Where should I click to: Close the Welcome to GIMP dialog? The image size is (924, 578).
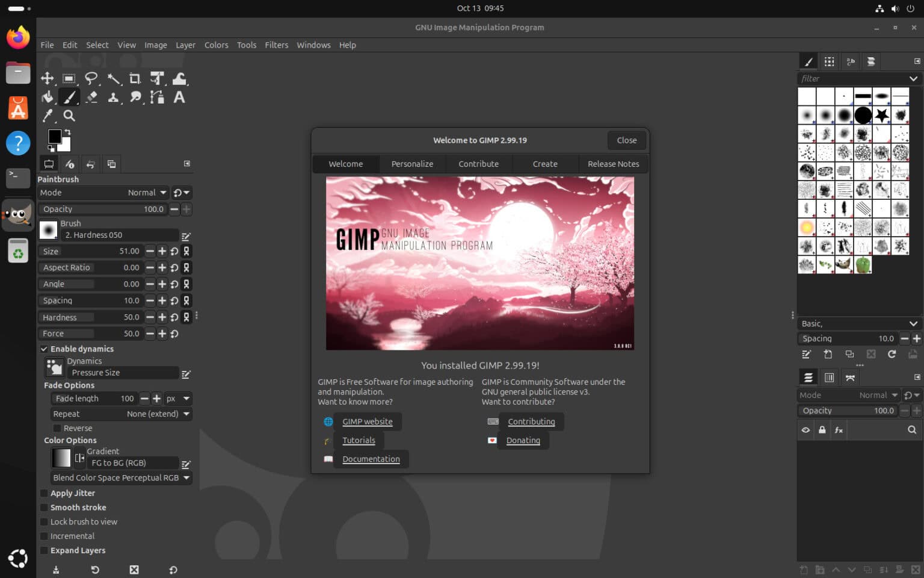pos(626,140)
